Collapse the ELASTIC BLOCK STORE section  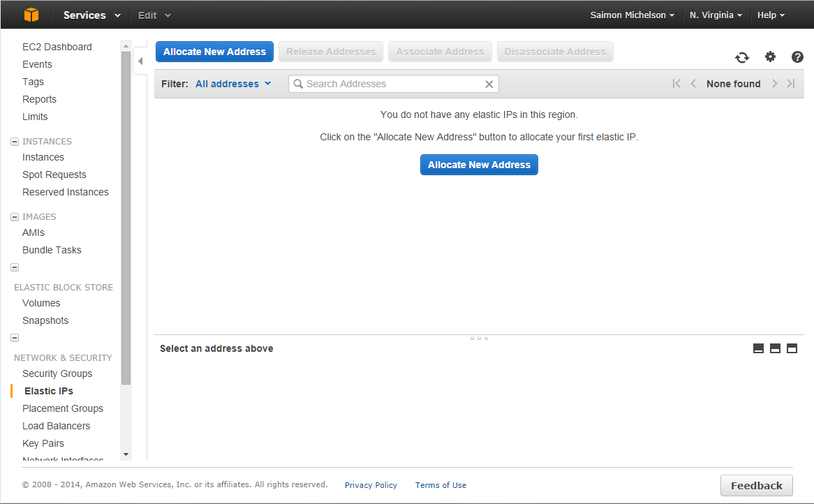pos(15,267)
